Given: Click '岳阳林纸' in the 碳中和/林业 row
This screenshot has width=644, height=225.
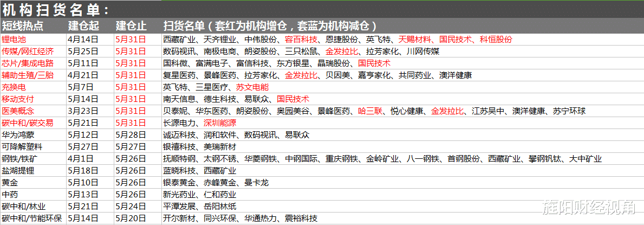Looking at the screenshot, I should coord(220,207).
